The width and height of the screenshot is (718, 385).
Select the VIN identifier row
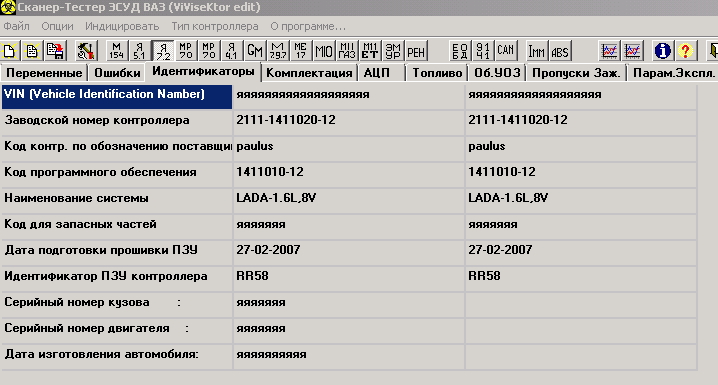click(x=349, y=95)
